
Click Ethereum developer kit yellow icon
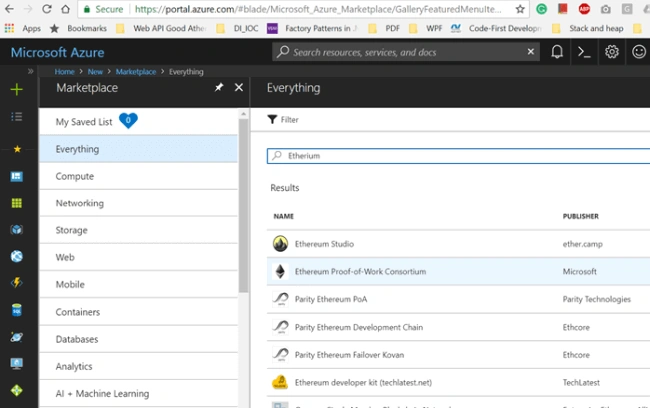(280, 382)
